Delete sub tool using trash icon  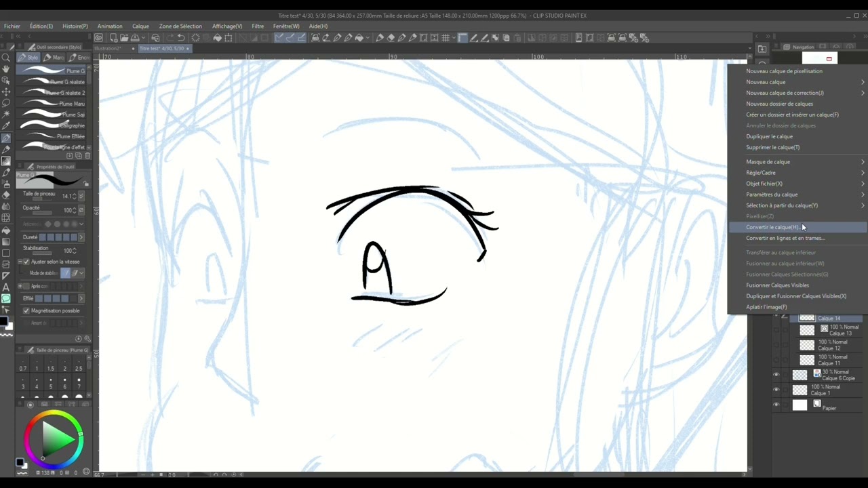tap(87, 156)
